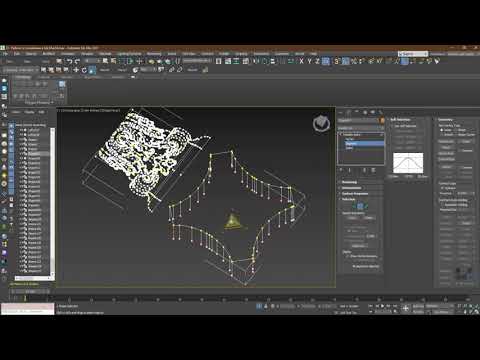This screenshot has width=480, height=360.
Task: Click the Refine button in Geometry
Action: (x=446, y=167)
